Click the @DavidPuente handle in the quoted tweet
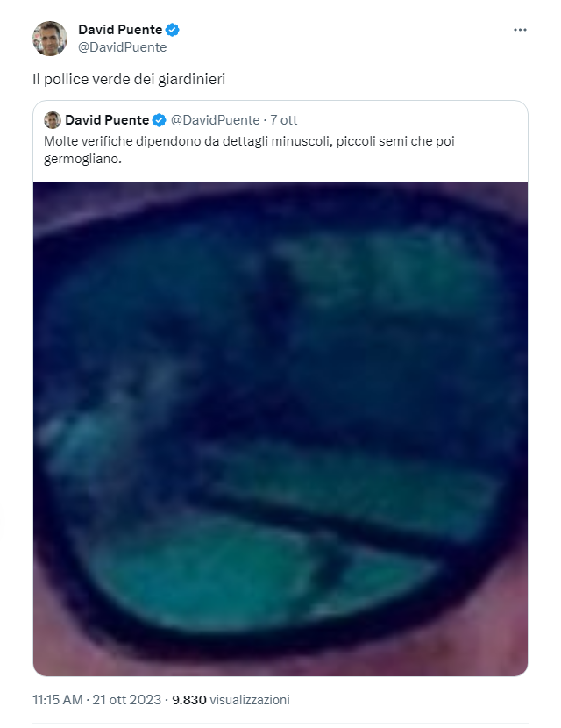Image resolution: width=561 pixels, height=728 pixels. pos(215,120)
